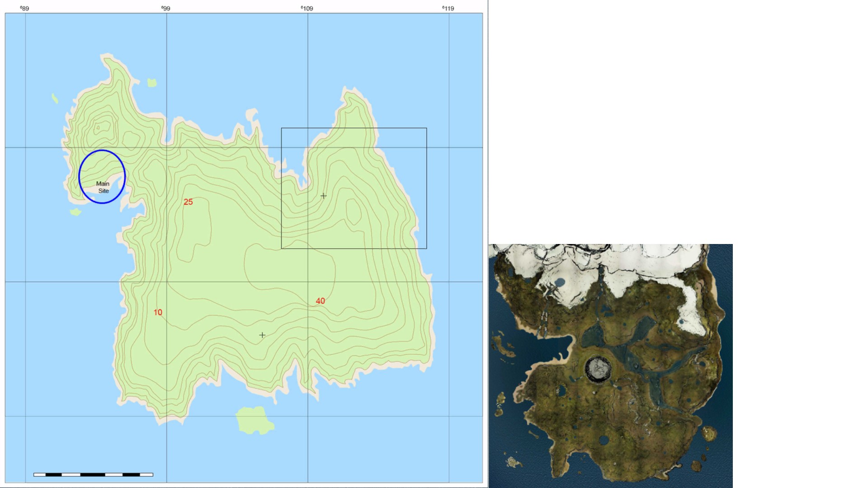Image resolution: width=868 pixels, height=488 pixels.
Task: Click the 119 grid coordinate label
Action: pos(448,8)
